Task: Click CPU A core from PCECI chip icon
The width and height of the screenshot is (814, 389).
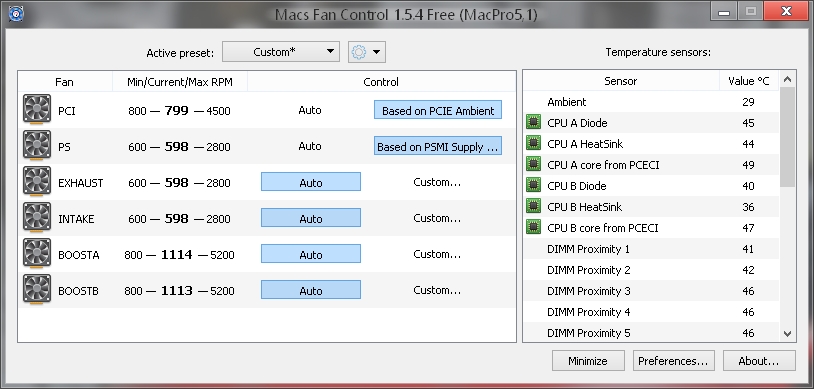Action: tap(533, 165)
